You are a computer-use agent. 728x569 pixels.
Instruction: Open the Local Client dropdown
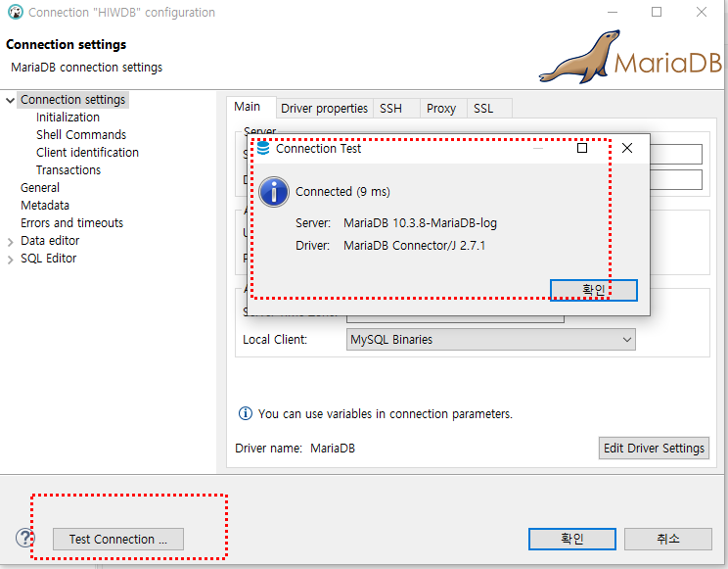coord(491,340)
